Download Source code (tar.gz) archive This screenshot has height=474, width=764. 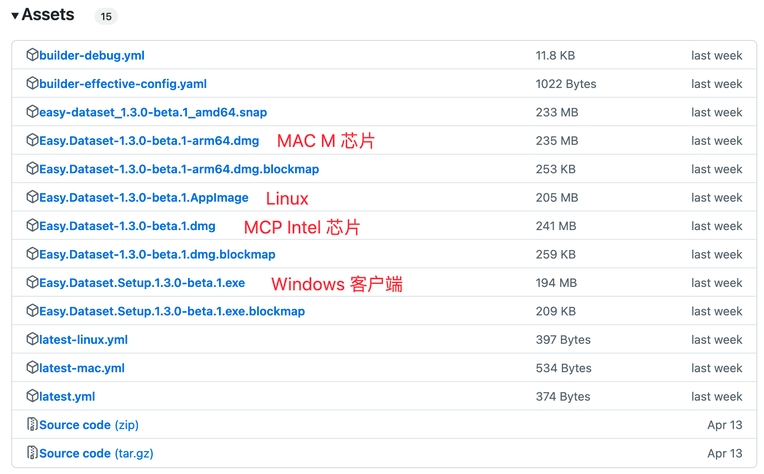pos(96,453)
